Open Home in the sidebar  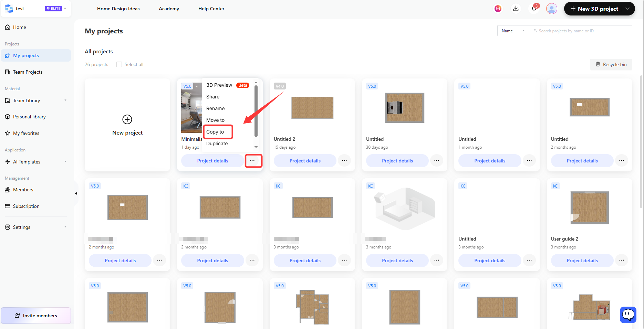(19, 27)
